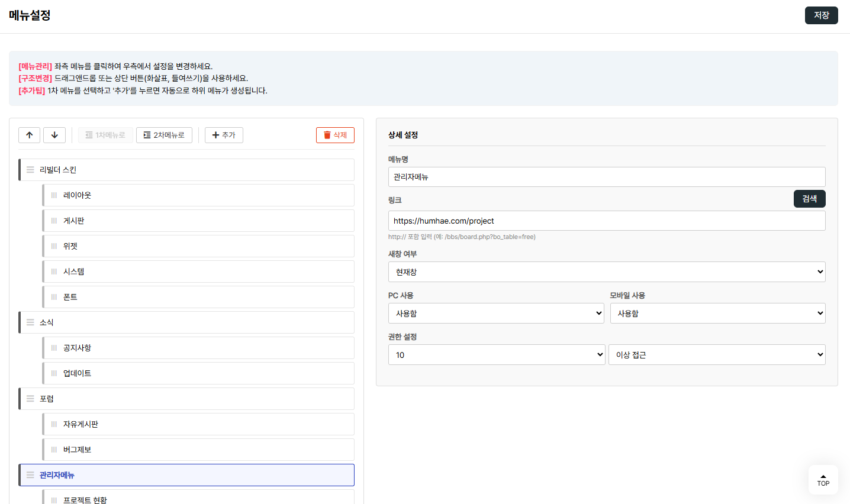Click the red 삭제 trash button

(x=335, y=135)
